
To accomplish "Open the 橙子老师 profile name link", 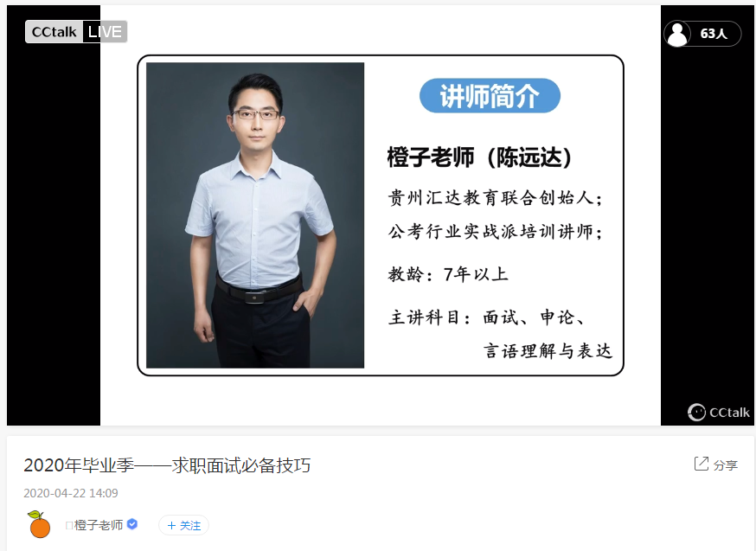I will coord(99,525).
